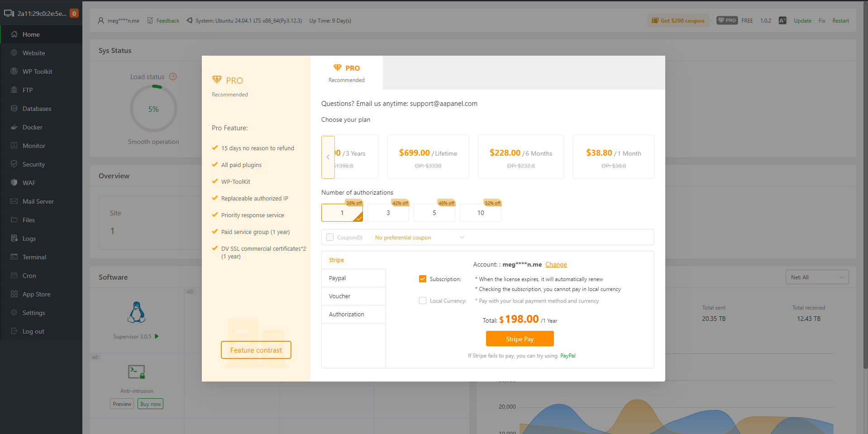
Task: Select 1 authorization option
Action: [342, 213]
